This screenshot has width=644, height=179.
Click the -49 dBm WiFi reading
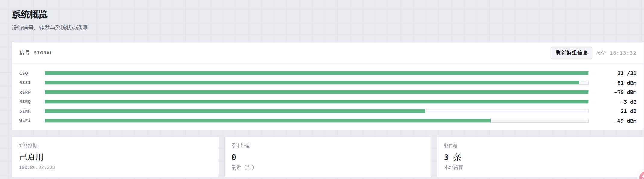click(x=625, y=121)
